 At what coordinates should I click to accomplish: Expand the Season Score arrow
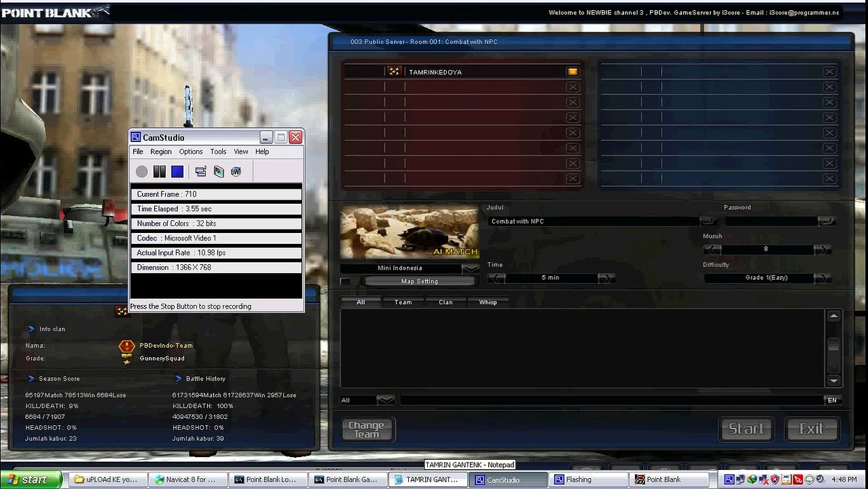pos(31,378)
